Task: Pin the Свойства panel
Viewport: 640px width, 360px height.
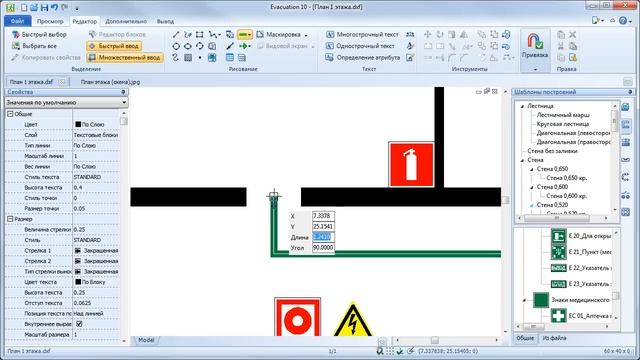Action: click(123, 92)
